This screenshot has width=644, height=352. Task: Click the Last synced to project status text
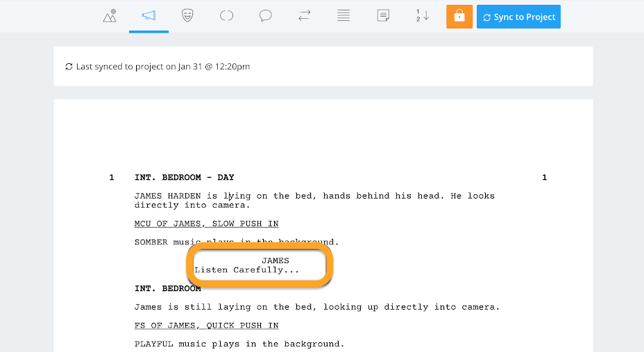click(x=162, y=67)
